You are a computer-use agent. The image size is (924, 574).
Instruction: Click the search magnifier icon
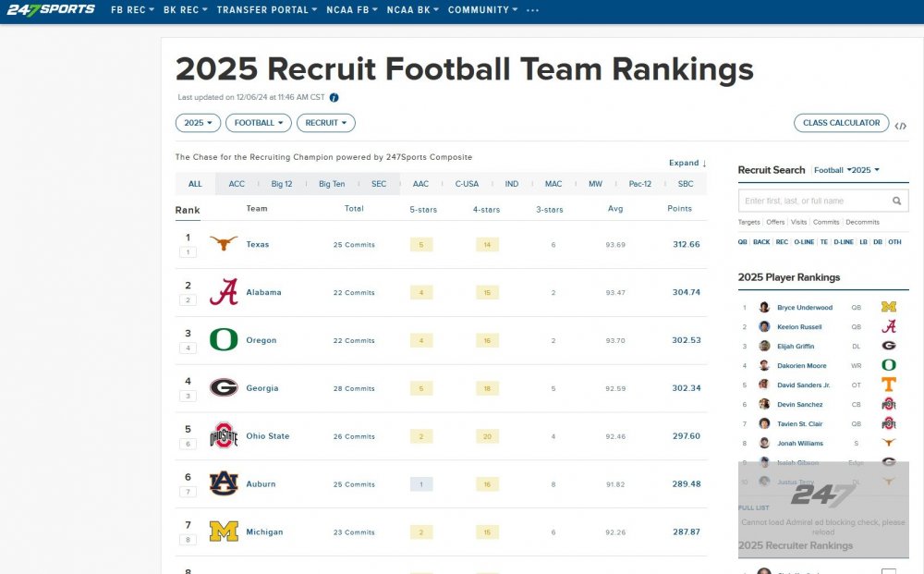(896, 201)
